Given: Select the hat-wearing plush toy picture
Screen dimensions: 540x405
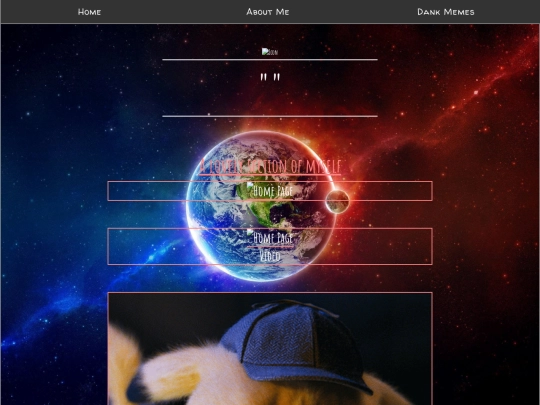Looking at the screenshot, I should (270, 349).
